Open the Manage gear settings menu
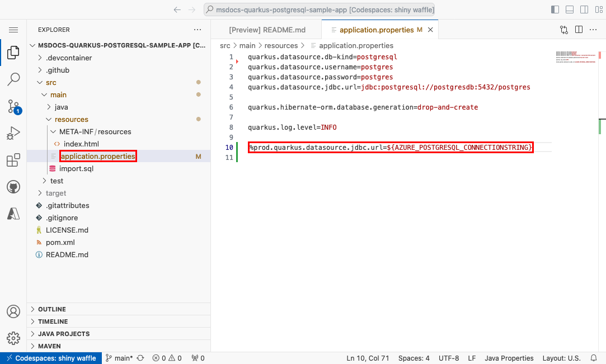This screenshot has width=606, height=364. point(13,338)
